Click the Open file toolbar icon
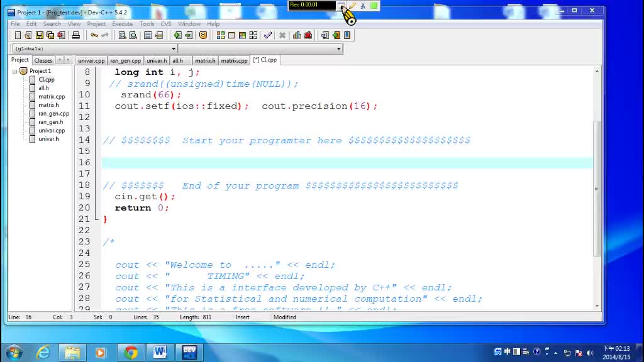Screen dimensions: 644x362 (x=28, y=35)
